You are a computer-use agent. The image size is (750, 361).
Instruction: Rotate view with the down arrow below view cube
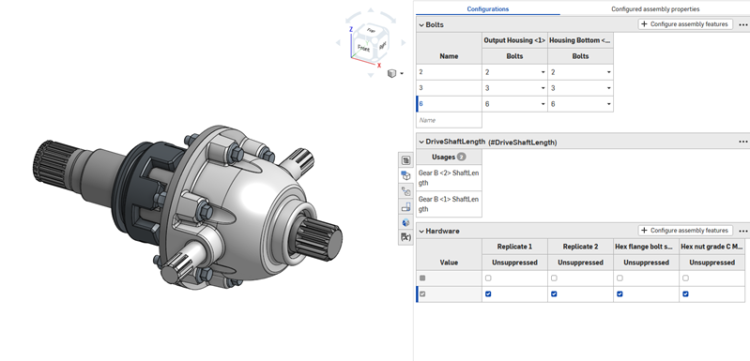pos(371,75)
